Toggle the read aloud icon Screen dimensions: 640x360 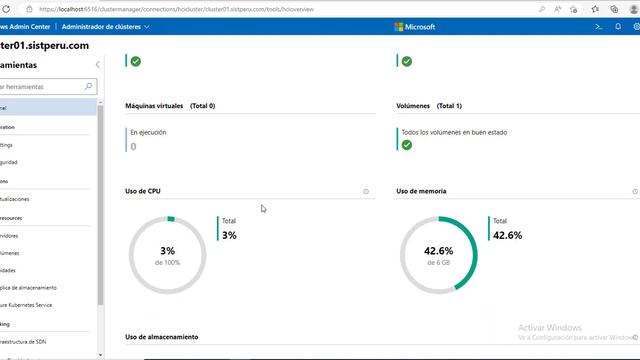click(558, 9)
